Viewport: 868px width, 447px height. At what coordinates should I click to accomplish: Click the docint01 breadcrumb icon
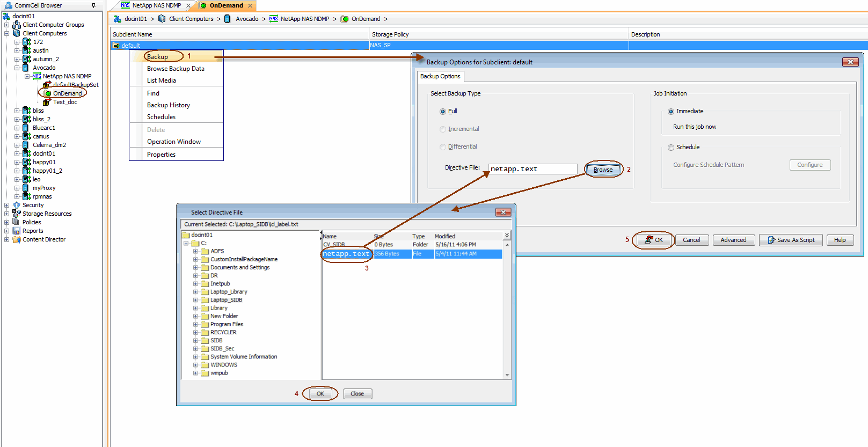tap(118, 19)
